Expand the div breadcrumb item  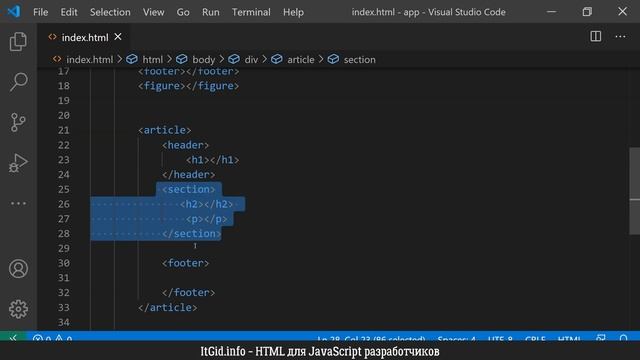click(x=251, y=60)
